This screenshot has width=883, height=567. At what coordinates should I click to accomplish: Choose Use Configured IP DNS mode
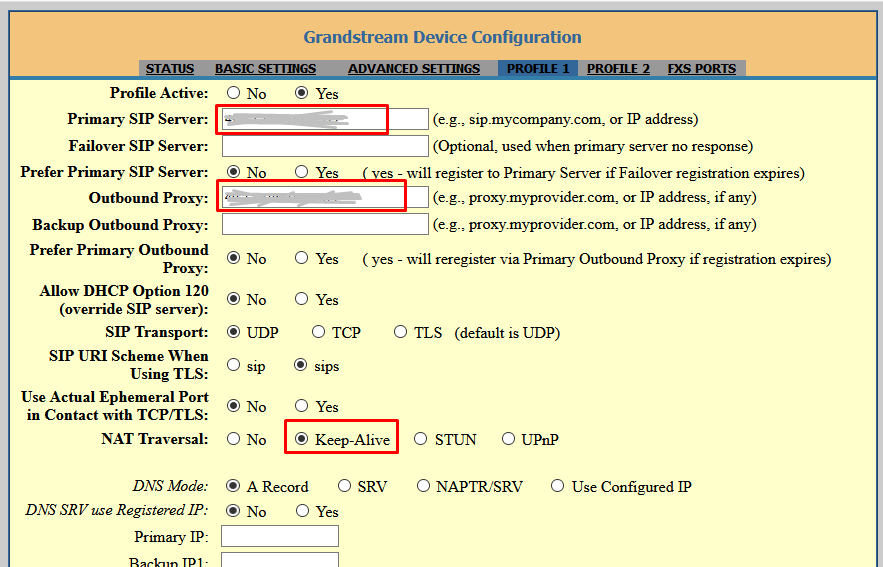[558, 487]
